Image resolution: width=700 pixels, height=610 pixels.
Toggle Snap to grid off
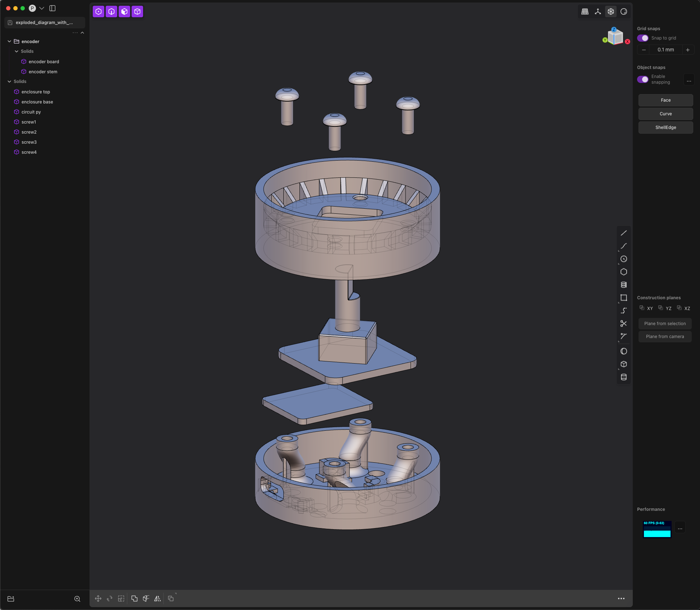pos(643,38)
